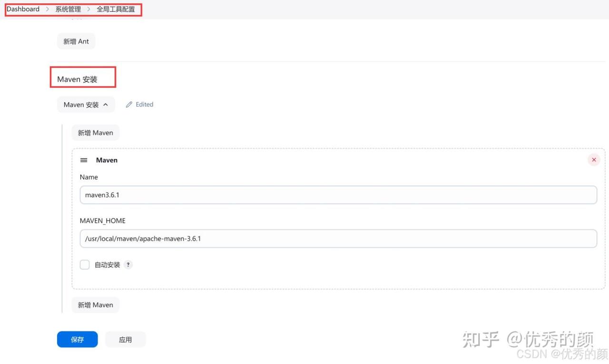This screenshot has width=609, height=364.
Task: Apply changes using 应用 button
Action: [x=125, y=339]
